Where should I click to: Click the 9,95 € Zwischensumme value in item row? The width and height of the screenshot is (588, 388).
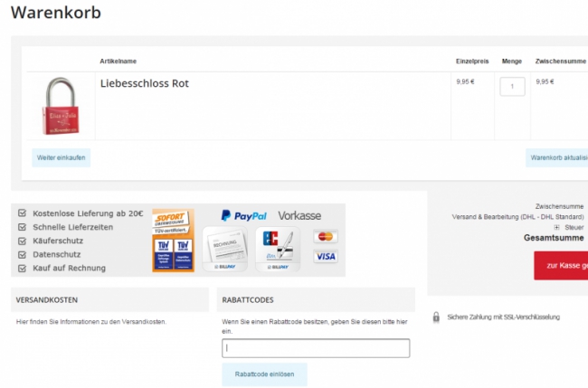tap(545, 81)
